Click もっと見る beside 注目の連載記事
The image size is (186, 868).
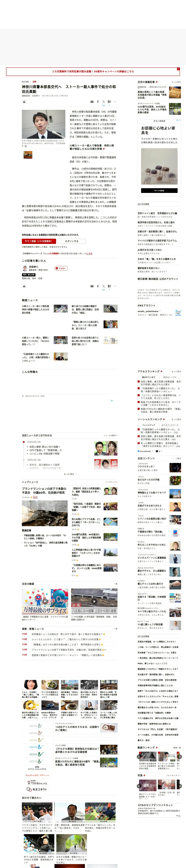(x=176, y=82)
